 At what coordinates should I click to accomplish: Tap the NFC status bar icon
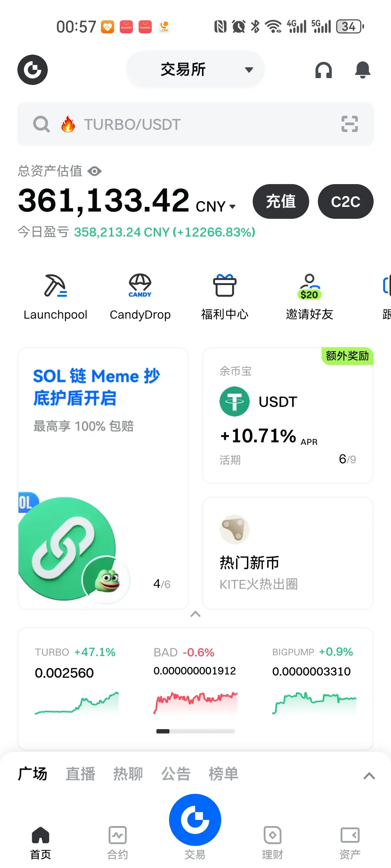220,26
